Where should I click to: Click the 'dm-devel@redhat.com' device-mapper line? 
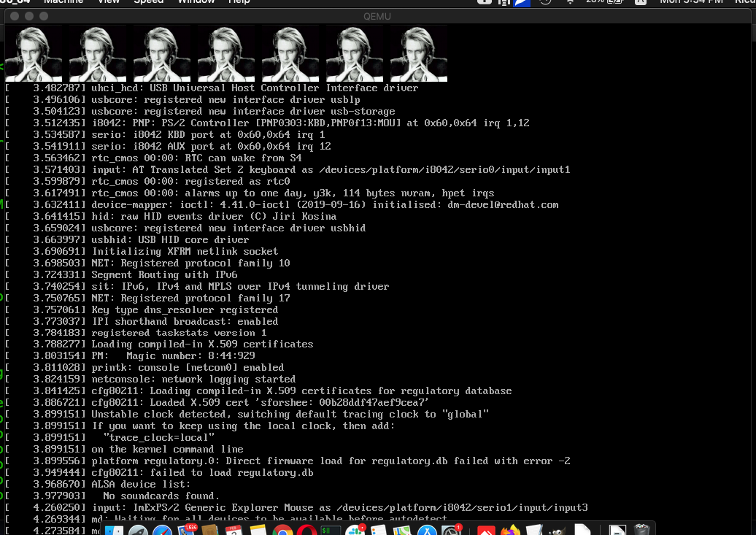[282, 204]
